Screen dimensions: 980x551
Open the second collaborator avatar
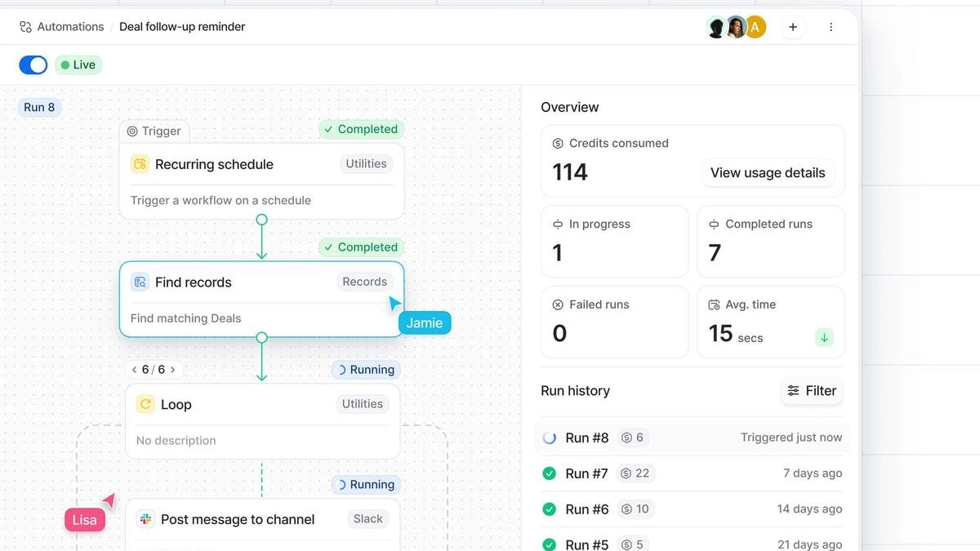(x=736, y=27)
